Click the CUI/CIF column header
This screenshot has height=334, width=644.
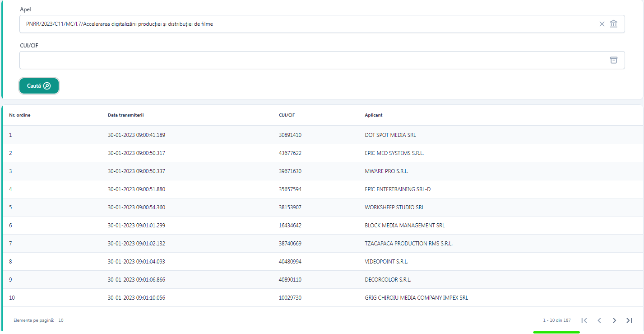(287, 115)
